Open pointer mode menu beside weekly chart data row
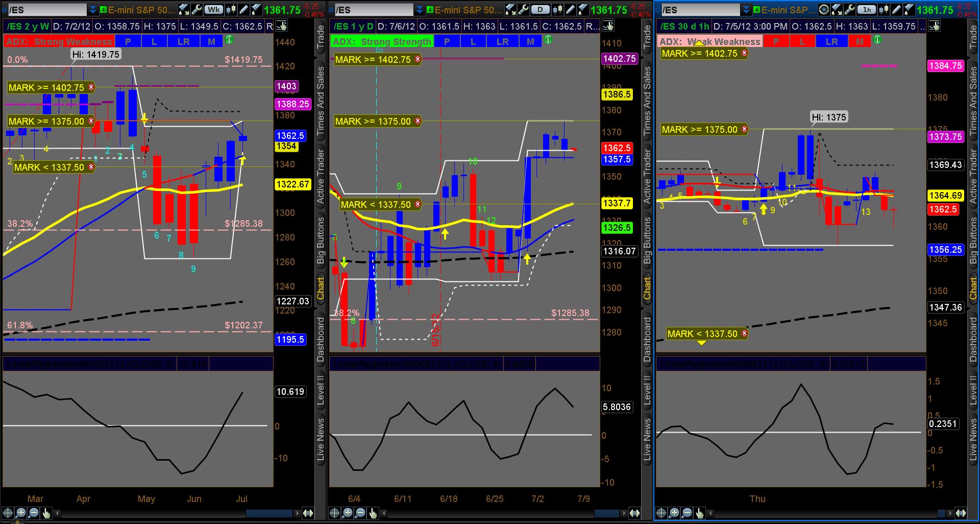The width and height of the screenshot is (980, 524). (x=281, y=26)
